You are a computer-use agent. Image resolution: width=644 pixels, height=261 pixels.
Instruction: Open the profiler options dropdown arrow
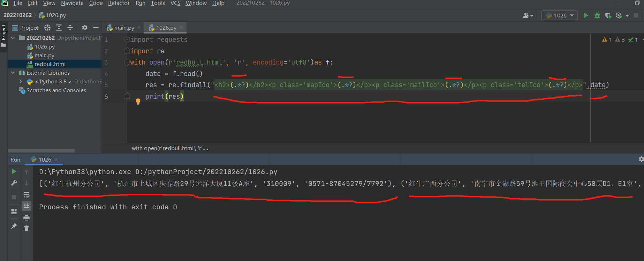(x=627, y=16)
